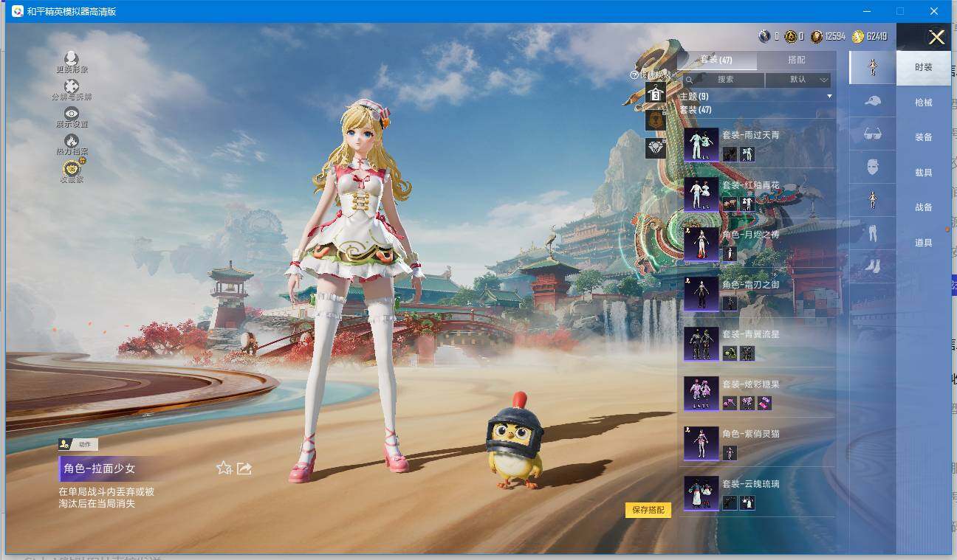The image size is (957, 560).
Task: Click the 动作 tag button
Action: coord(78,444)
